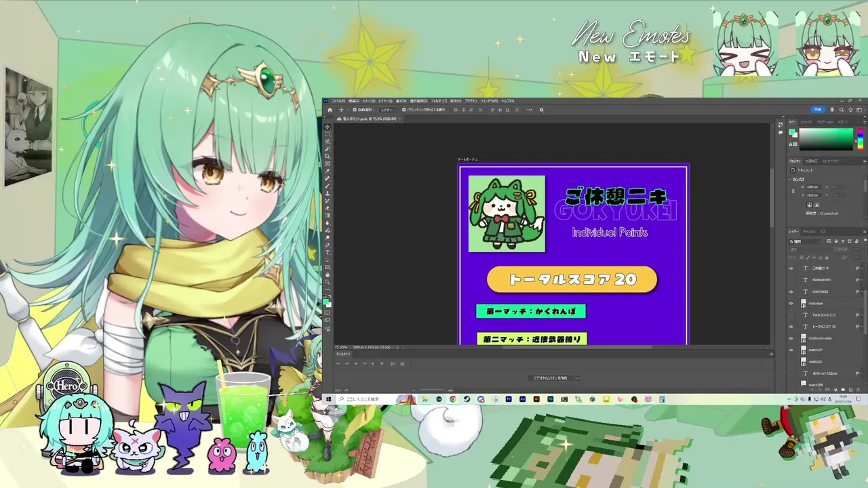The height and width of the screenshot is (488, 868).
Task: Hide the トータルスコア 20 layer
Action: 791,327
